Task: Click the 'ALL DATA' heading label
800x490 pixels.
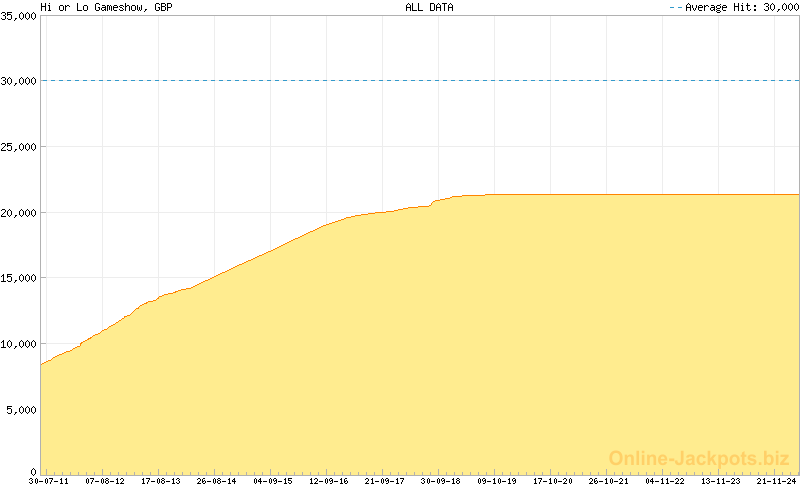Action: tap(429, 7)
